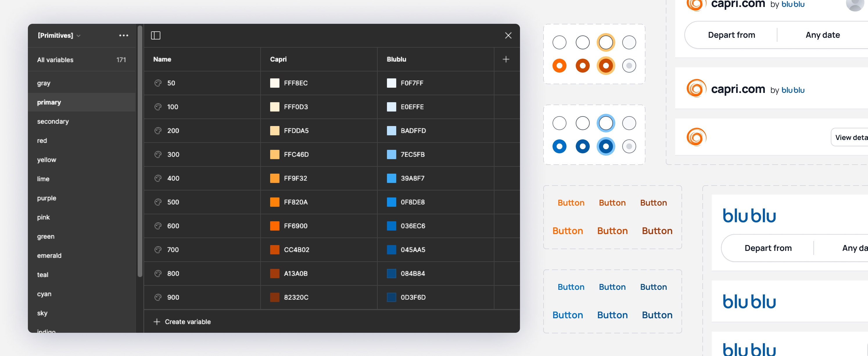The image size is (868, 356).
Task: Click the color type icon of row 50
Action: 158,83
